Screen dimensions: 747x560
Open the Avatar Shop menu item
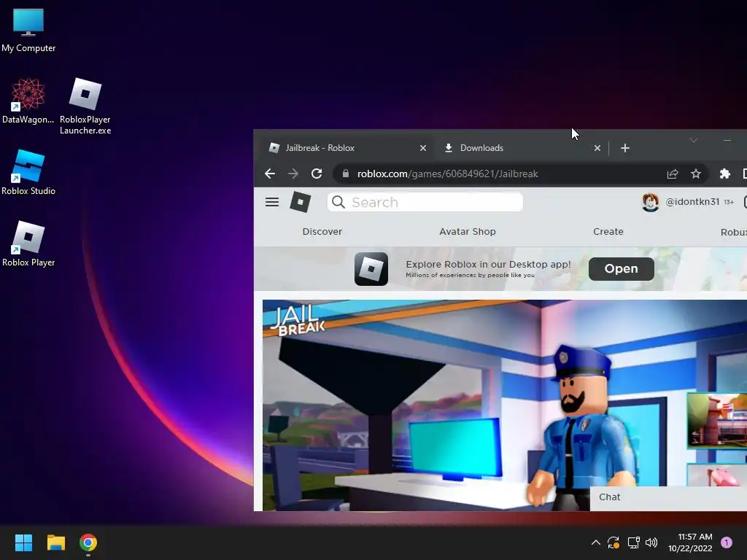[468, 231]
